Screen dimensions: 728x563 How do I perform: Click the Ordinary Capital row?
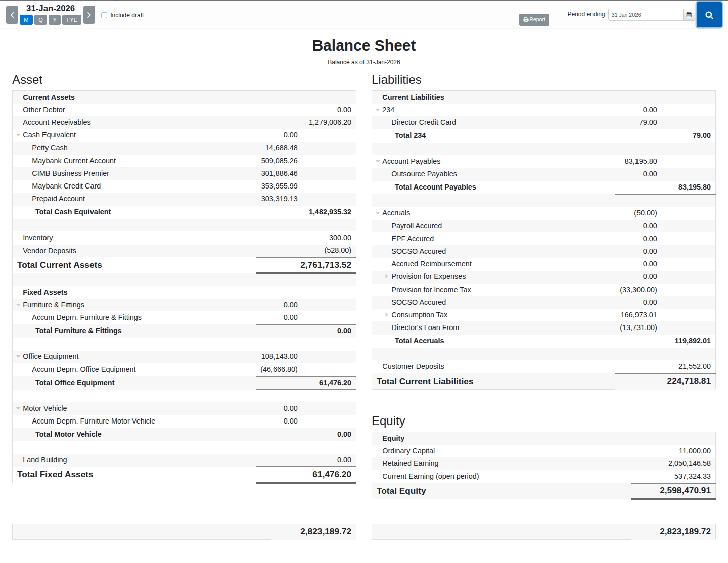(543, 451)
